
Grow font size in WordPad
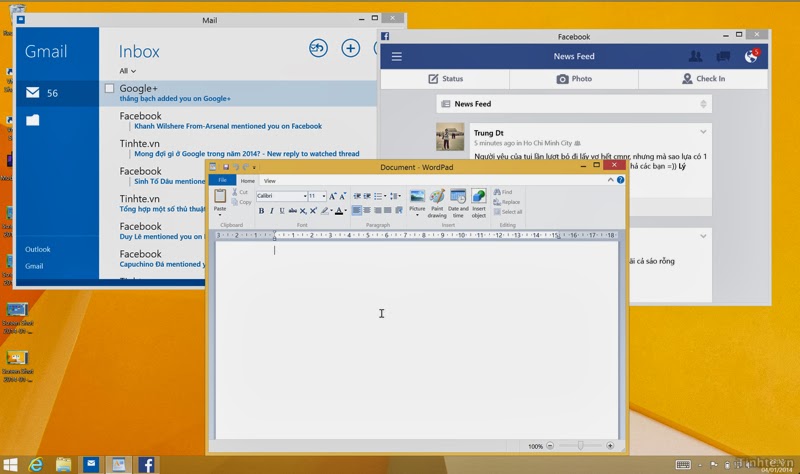click(x=332, y=196)
